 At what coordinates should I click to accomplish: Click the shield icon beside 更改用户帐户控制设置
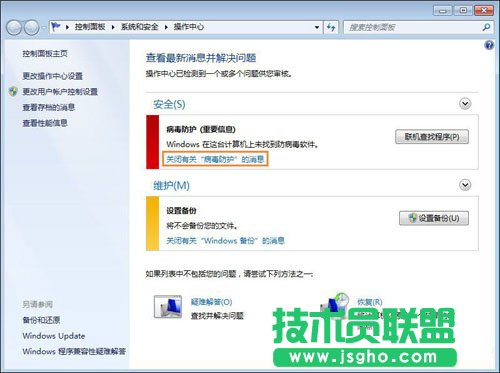pyautogui.click(x=13, y=91)
